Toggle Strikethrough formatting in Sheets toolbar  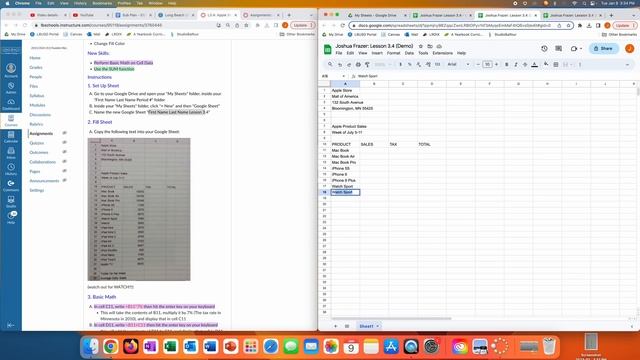point(525,64)
